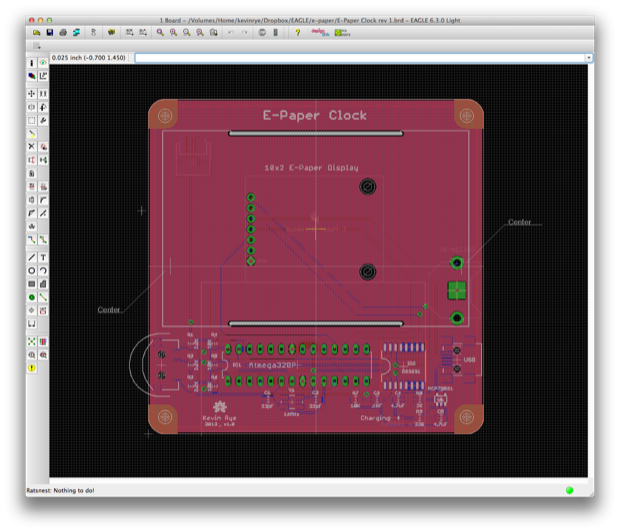The width and height of the screenshot is (620, 532).
Task: Select the Add part tool
Action: coord(43,147)
